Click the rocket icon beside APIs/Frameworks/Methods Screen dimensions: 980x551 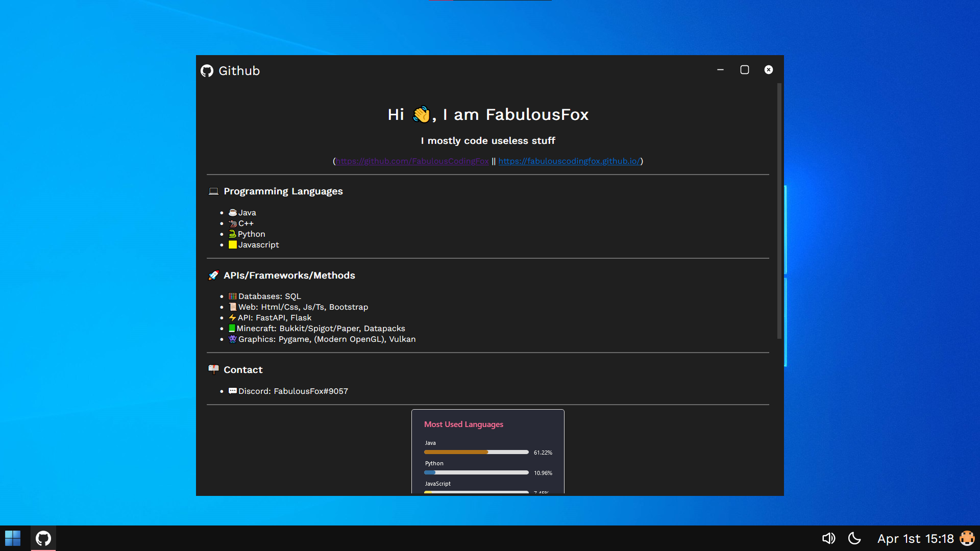(x=213, y=275)
